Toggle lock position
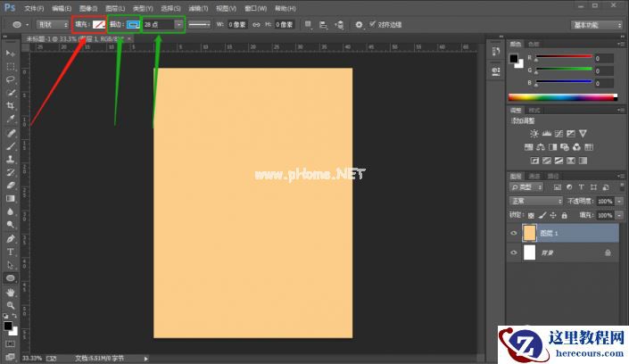 [553, 216]
